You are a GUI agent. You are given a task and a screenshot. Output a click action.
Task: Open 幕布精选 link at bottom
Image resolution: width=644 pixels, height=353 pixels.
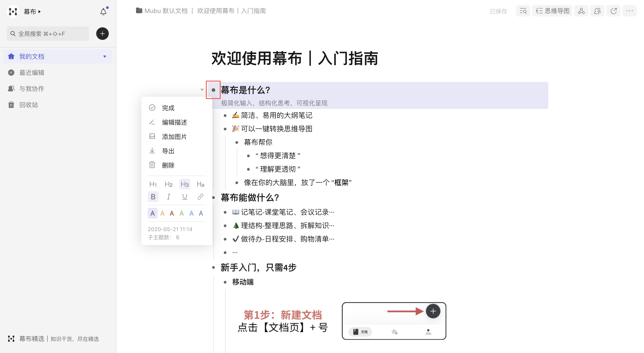pos(53,339)
